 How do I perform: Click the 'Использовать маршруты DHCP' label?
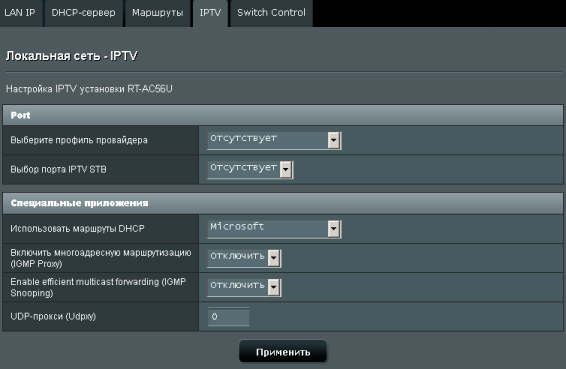coord(77,229)
